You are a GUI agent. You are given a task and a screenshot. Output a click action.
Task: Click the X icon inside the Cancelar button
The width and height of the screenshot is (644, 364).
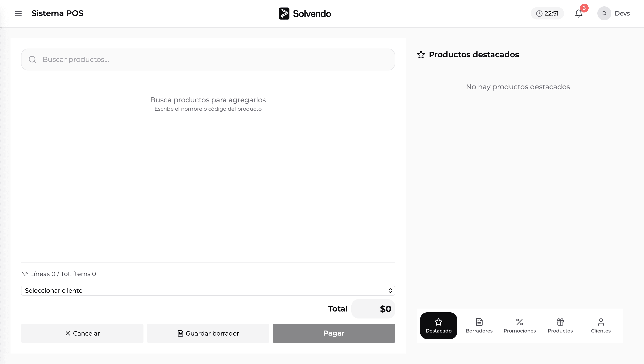tap(68, 333)
